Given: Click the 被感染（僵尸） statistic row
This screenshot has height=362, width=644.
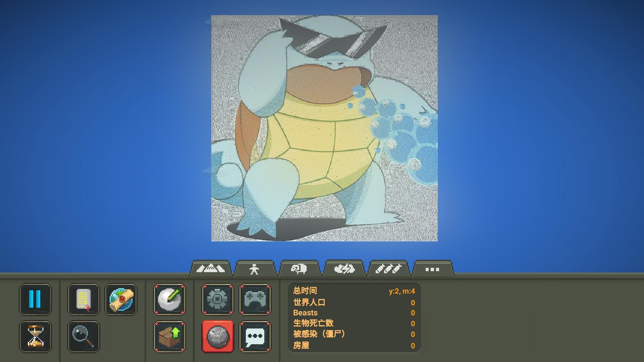Looking at the screenshot, I should [x=354, y=334].
